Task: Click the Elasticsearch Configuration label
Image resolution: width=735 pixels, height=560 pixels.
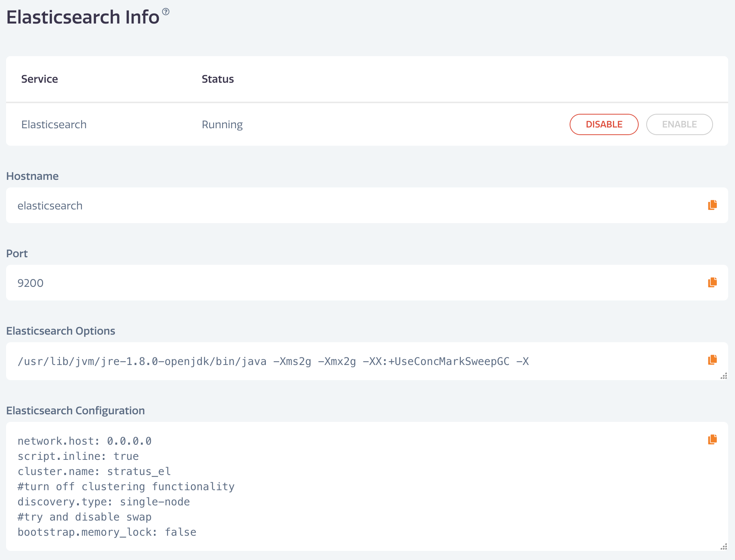Action: click(x=75, y=411)
